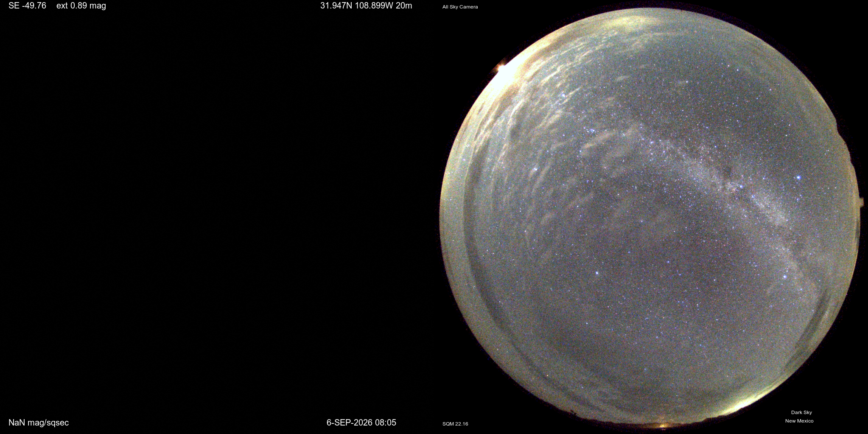Image resolution: width=868 pixels, height=434 pixels.
Task: Click the NaN mag/sqsec value
Action: pos(39,423)
